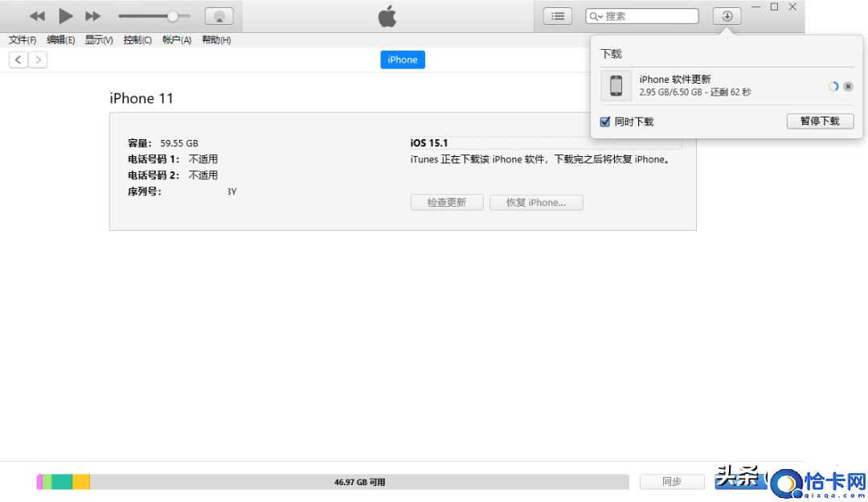Toggle the 同时下载 checkbox
The width and height of the screenshot is (868, 502).
pos(606,121)
